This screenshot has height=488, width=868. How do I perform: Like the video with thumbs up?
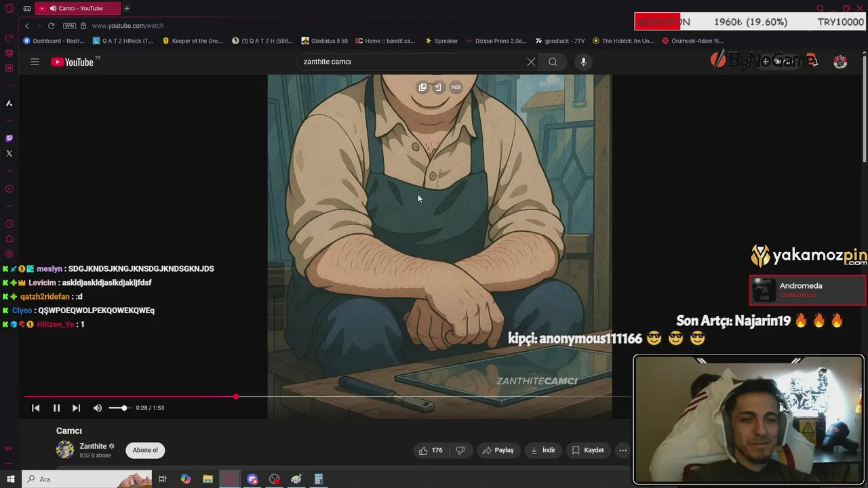click(x=431, y=450)
